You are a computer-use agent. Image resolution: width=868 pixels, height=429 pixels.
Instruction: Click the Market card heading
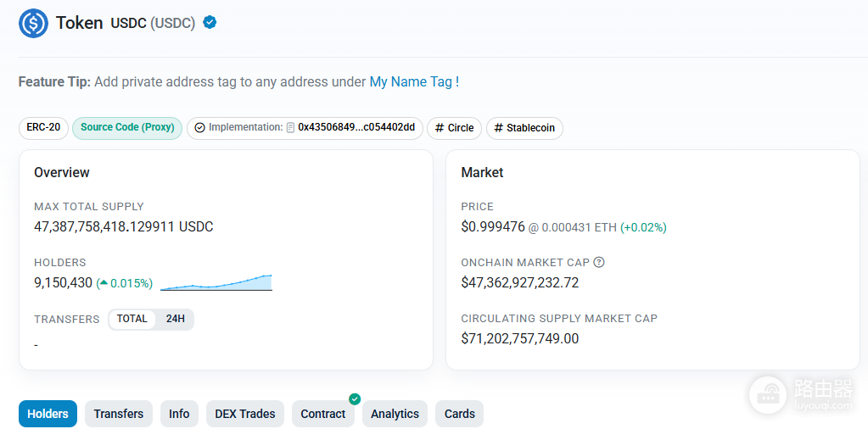click(x=482, y=172)
